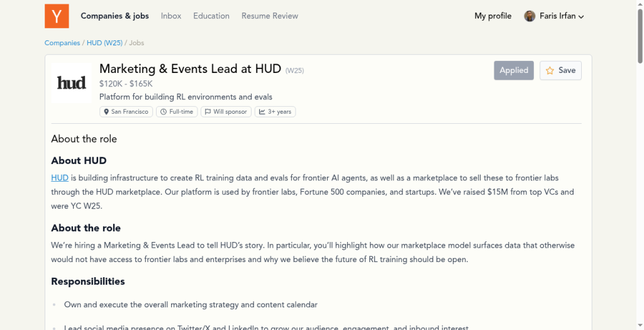The width and height of the screenshot is (644, 330).
Task: Click the location pin icon for San Francisco
Action: point(106,112)
